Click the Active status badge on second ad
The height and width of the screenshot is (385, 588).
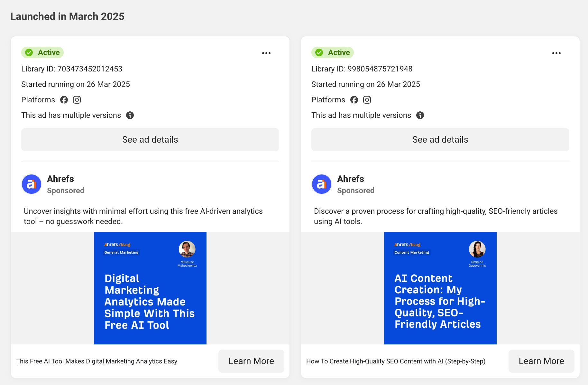pyautogui.click(x=333, y=52)
